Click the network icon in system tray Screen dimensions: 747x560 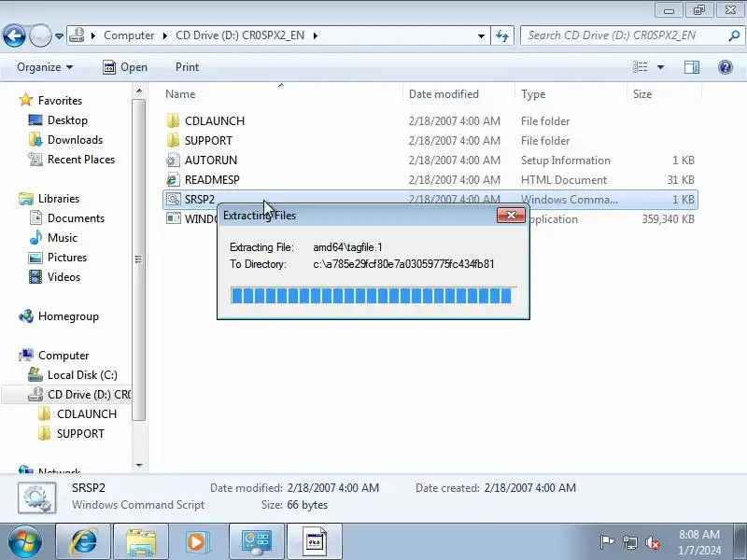click(x=629, y=542)
